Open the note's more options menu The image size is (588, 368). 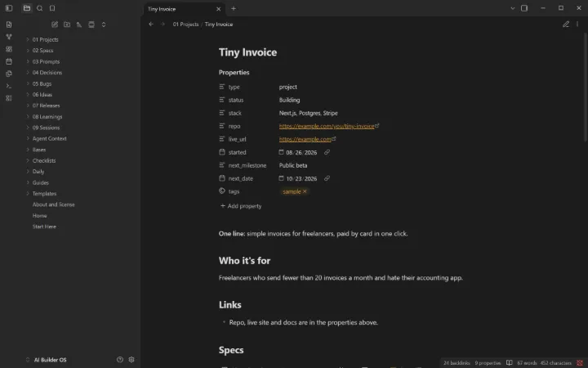click(x=577, y=24)
